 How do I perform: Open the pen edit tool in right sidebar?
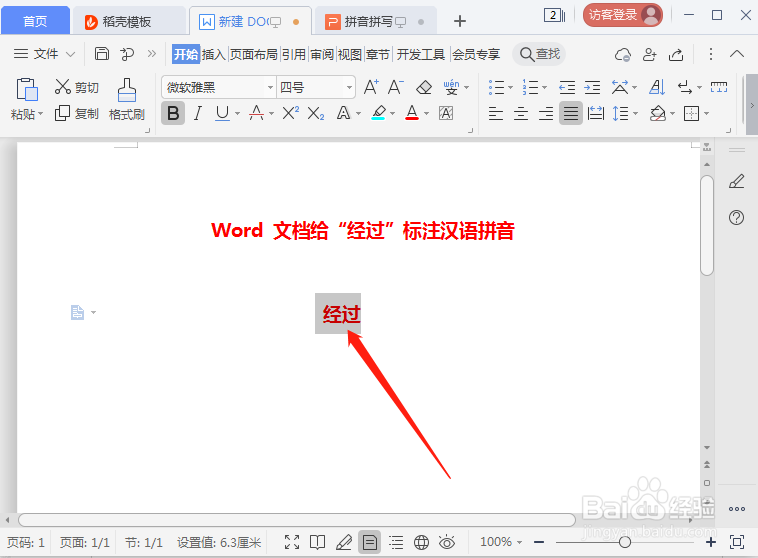pyautogui.click(x=736, y=181)
